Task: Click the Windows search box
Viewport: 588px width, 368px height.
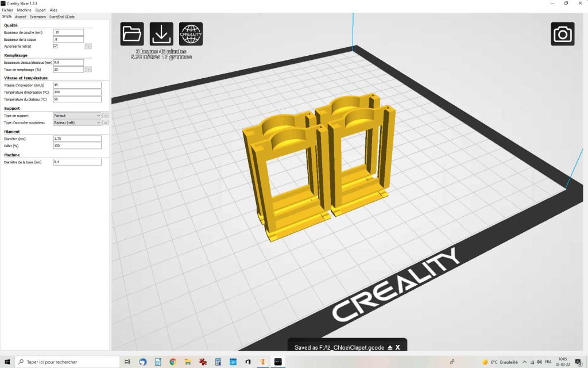Action: click(67, 362)
